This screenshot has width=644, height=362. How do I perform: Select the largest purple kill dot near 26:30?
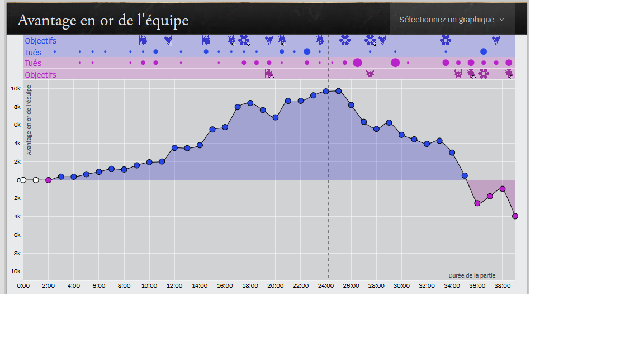pos(357,63)
